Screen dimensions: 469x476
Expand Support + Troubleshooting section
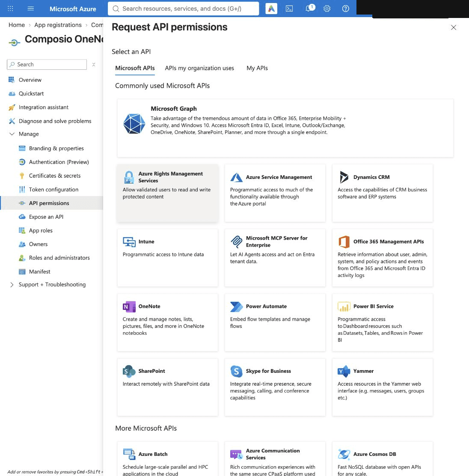(x=12, y=285)
